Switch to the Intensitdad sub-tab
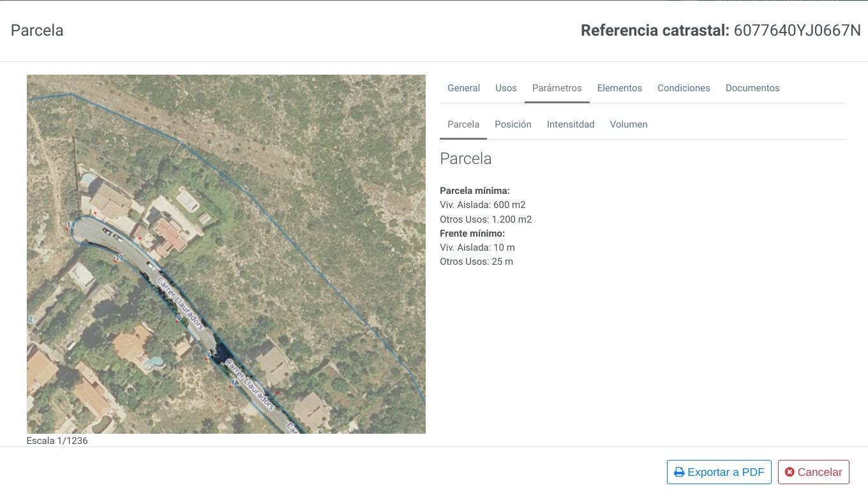868x495 pixels. (571, 124)
